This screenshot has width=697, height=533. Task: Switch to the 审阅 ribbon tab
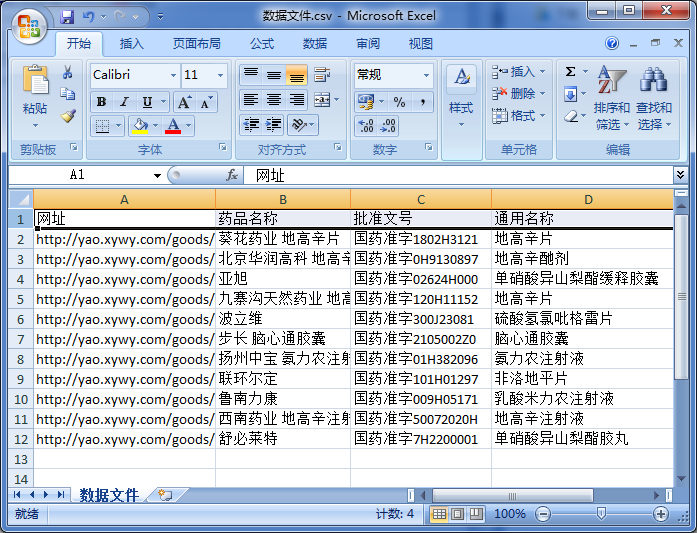(368, 44)
